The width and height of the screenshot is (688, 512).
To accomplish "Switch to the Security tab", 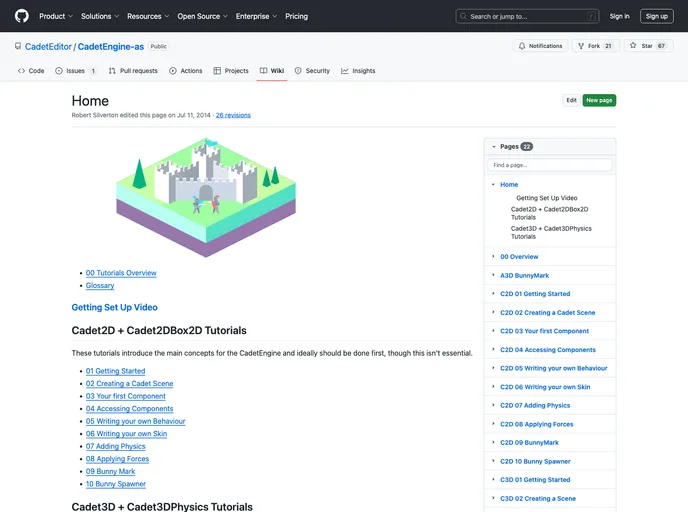I will point(312,71).
